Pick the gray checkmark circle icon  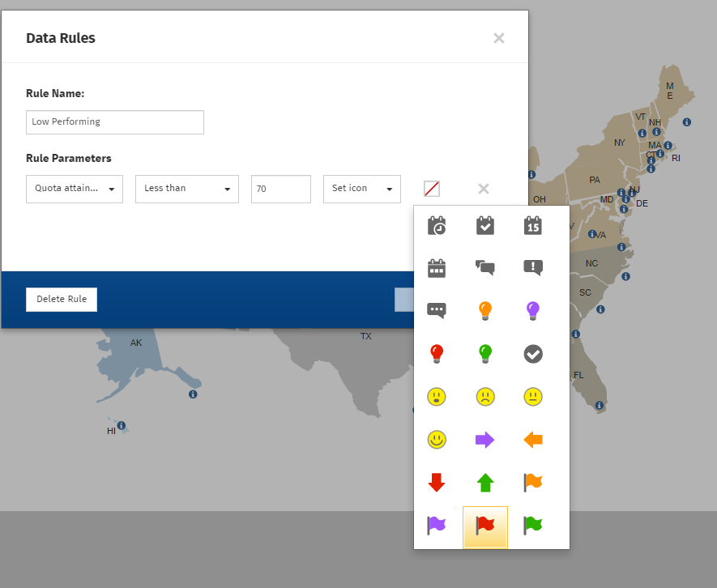pyautogui.click(x=532, y=354)
